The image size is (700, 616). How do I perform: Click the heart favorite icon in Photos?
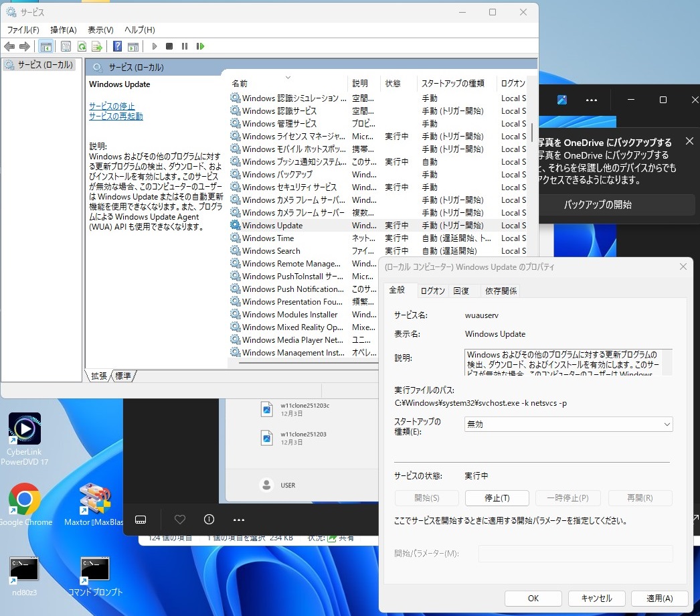click(x=179, y=520)
